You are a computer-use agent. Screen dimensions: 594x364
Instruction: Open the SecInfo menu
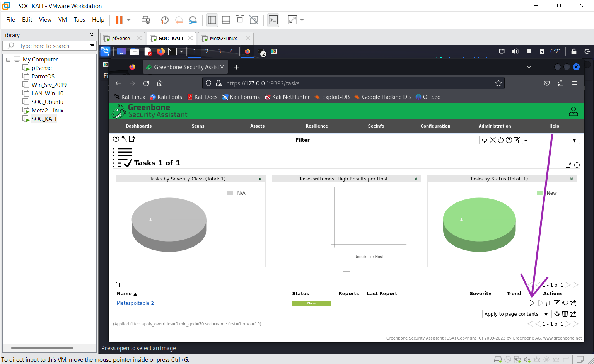point(376,126)
